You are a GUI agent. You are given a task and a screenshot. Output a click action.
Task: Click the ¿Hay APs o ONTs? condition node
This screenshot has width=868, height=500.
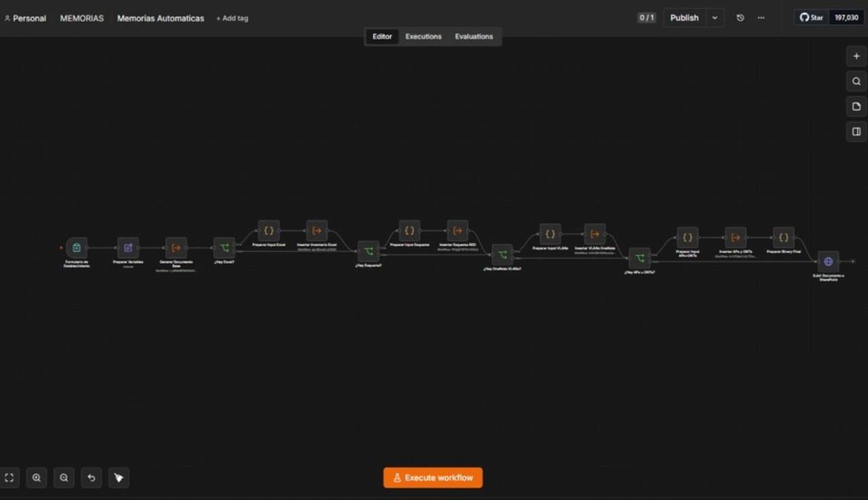pyautogui.click(x=639, y=258)
